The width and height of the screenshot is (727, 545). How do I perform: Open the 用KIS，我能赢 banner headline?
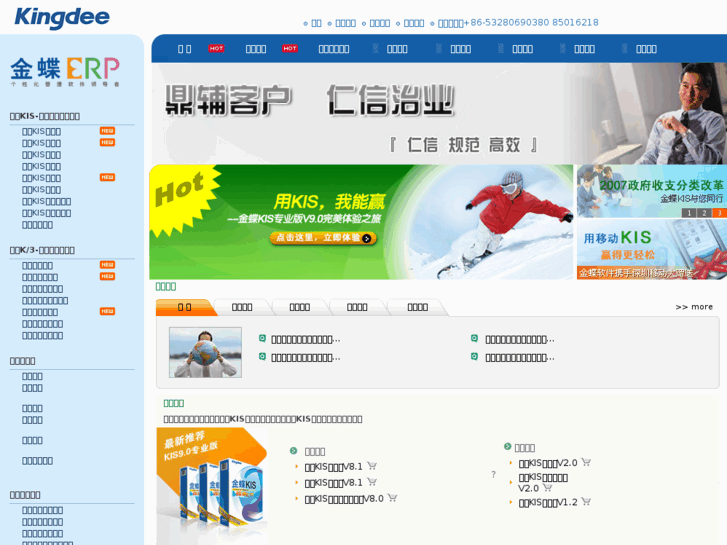329,202
